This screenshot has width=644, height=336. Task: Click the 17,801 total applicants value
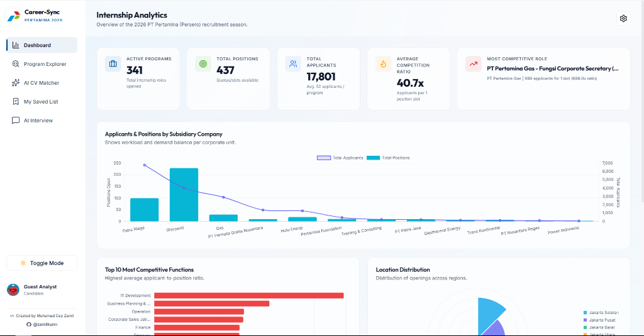pos(321,77)
